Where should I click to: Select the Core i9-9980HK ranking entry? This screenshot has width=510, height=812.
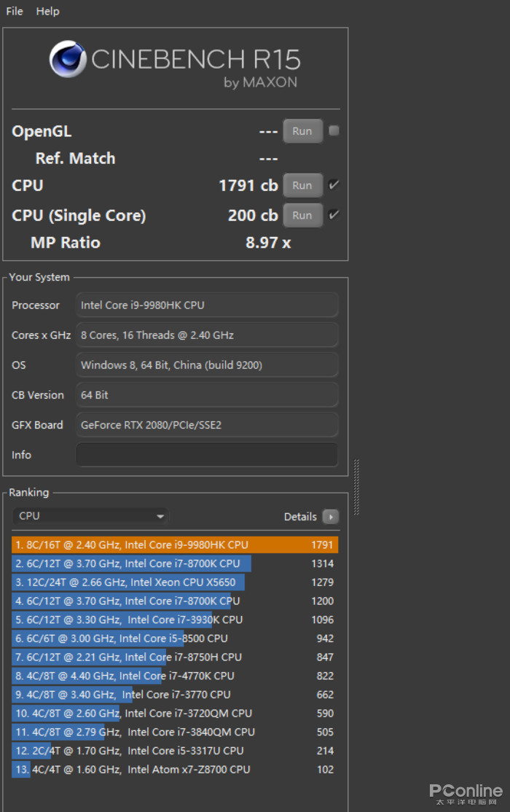(x=175, y=544)
